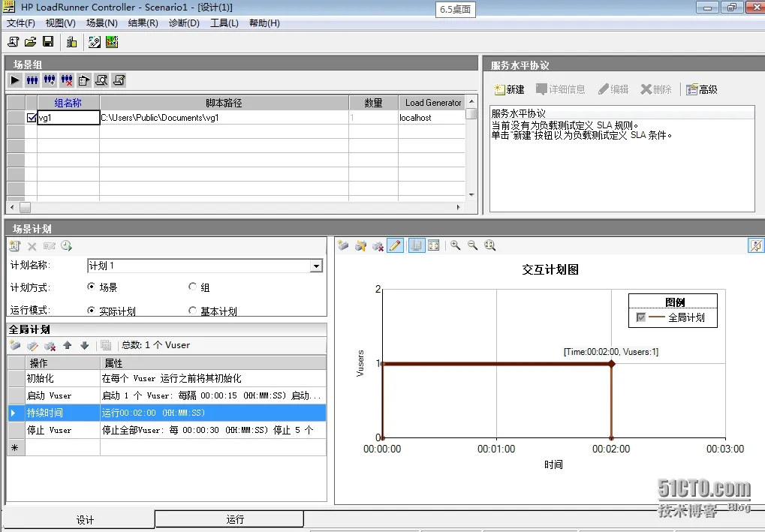
Task: Click the View Script magnifier icon
Action: (x=101, y=80)
